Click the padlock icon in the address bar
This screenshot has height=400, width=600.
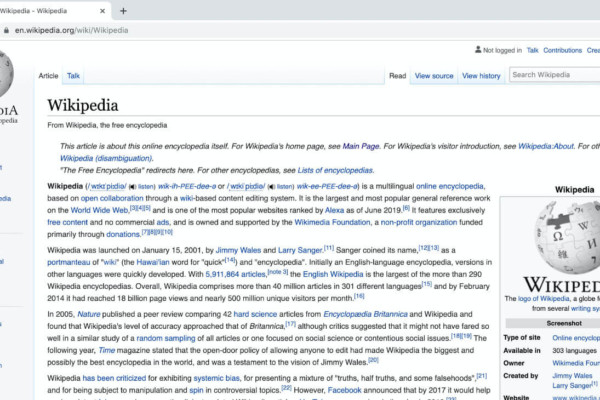point(7,30)
